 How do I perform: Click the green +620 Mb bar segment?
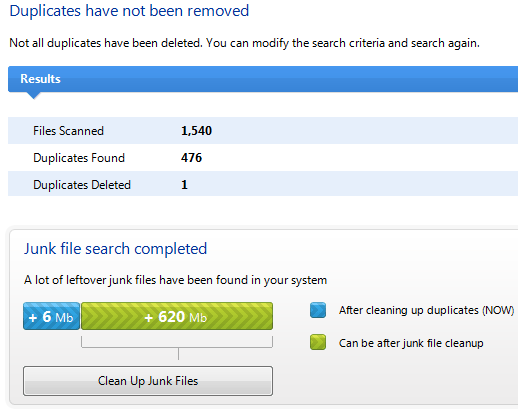coord(177,316)
